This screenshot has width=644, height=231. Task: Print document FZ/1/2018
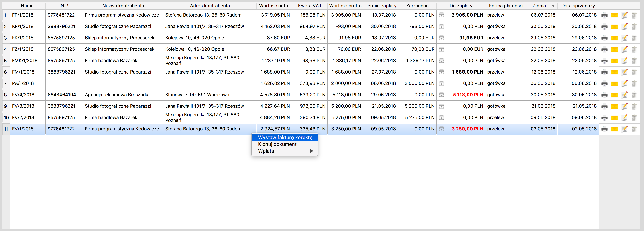pyautogui.click(x=604, y=49)
